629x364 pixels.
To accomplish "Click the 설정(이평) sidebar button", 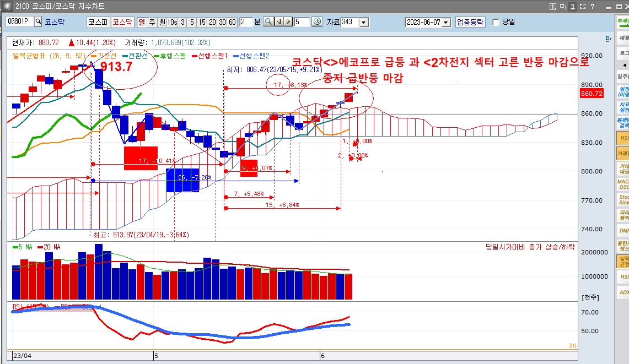I will 623,92.
